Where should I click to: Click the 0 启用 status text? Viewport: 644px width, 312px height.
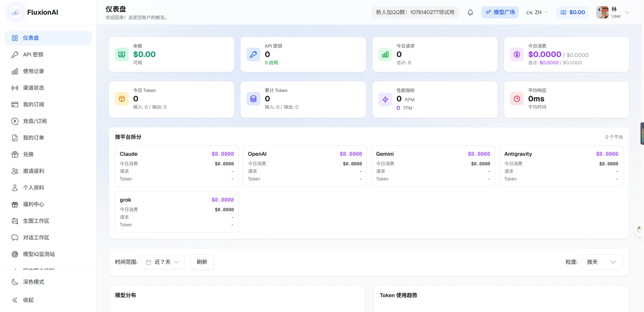coord(271,63)
